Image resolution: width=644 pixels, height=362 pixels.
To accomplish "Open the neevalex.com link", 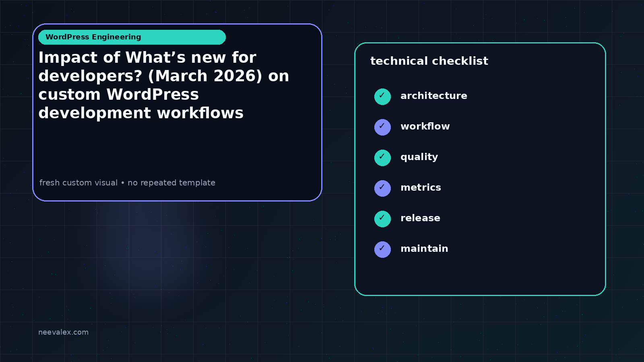I will [63, 332].
